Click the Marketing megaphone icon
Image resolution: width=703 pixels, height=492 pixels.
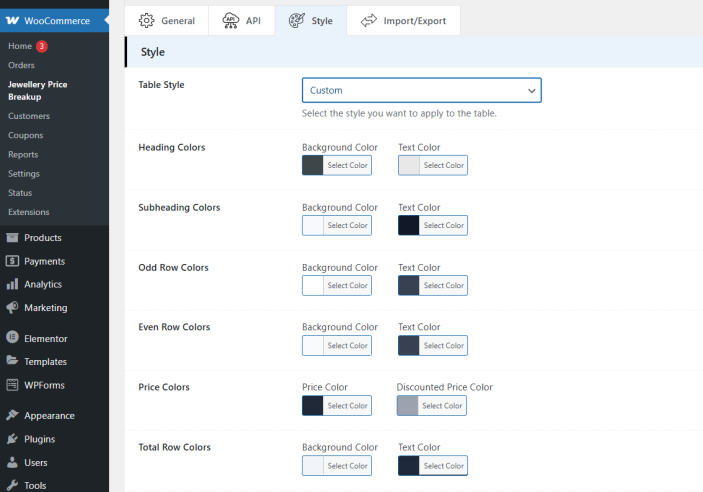[12, 308]
